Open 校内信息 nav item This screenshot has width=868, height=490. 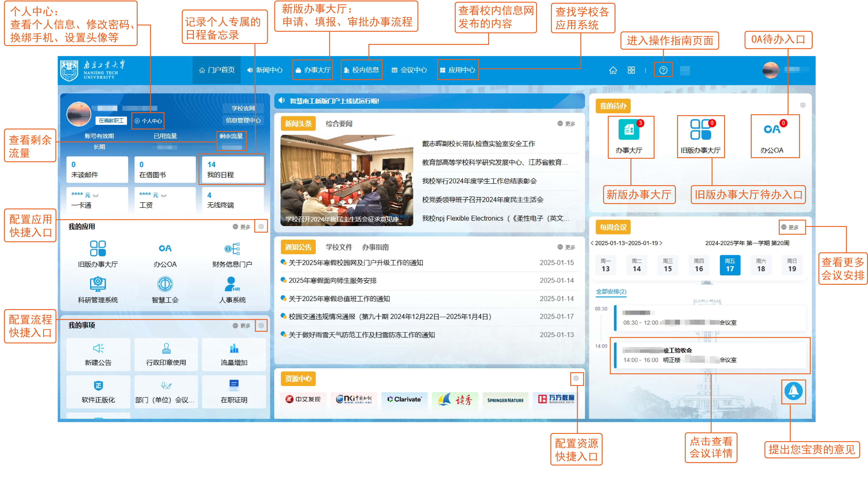[x=361, y=70]
